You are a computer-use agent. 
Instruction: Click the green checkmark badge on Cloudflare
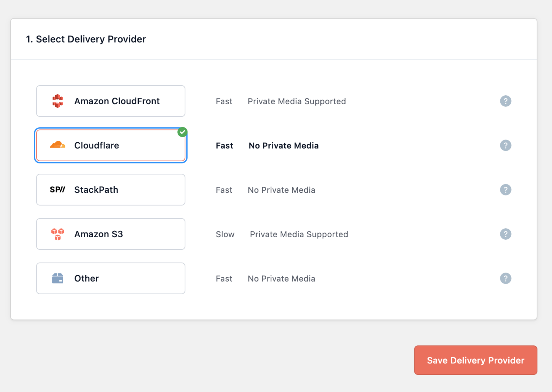pos(182,132)
